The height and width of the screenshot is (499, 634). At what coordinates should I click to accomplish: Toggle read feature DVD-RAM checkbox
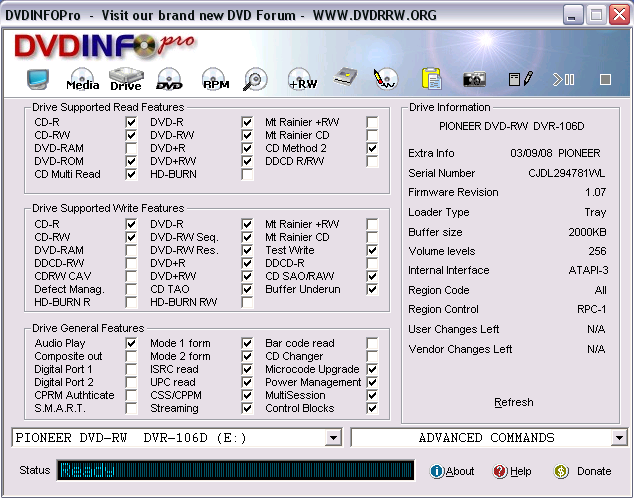[x=131, y=148]
